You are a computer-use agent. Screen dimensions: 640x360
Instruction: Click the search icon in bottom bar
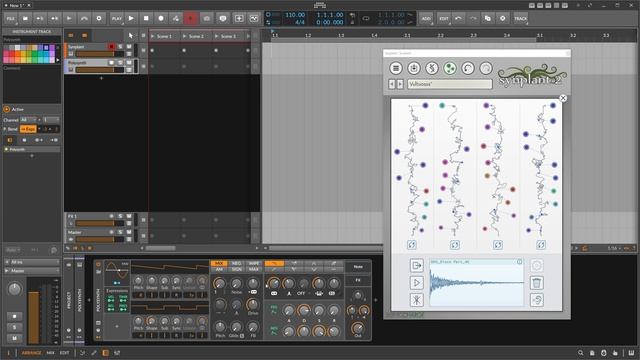click(580, 353)
